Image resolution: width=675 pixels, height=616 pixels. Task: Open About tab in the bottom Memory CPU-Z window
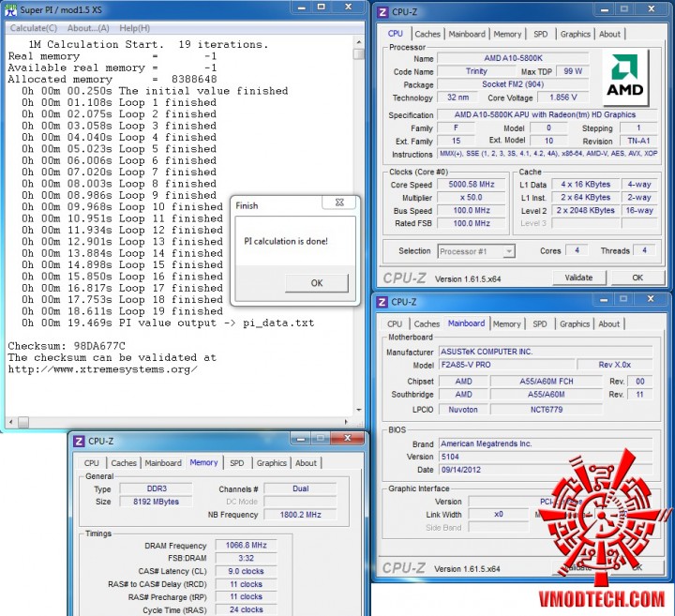[x=306, y=463]
